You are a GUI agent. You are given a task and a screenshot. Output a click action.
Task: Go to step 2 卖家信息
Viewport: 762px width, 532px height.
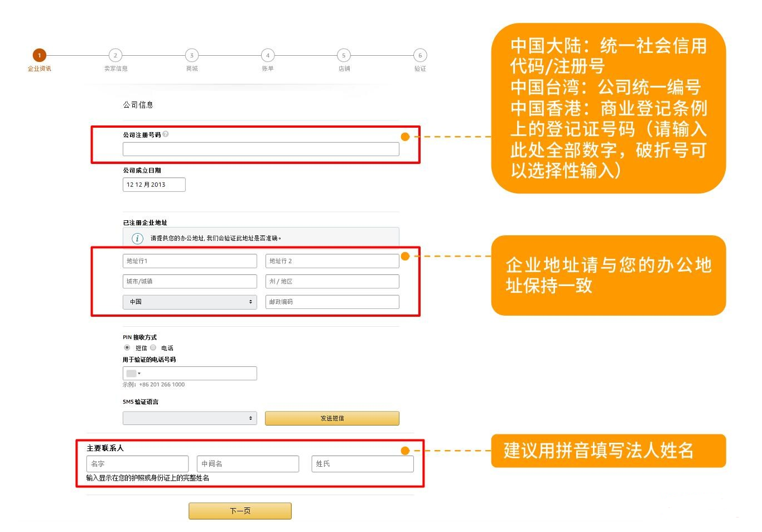(115, 55)
